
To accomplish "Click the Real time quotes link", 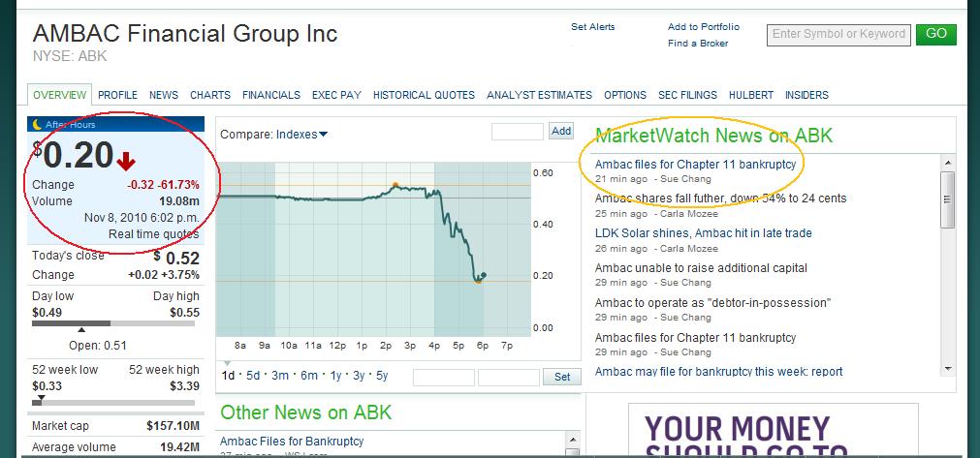I will click(x=154, y=234).
